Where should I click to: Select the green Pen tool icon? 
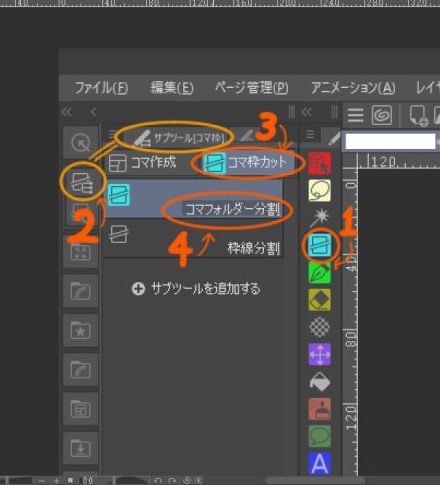pyautogui.click(x=320, y=272)
